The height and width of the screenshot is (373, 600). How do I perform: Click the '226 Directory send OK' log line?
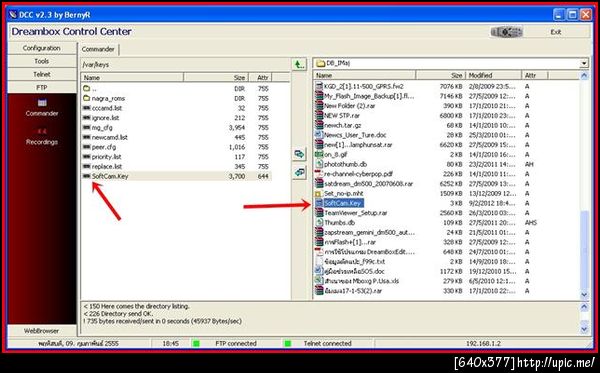pyautogui.click(x=118, y=314)
